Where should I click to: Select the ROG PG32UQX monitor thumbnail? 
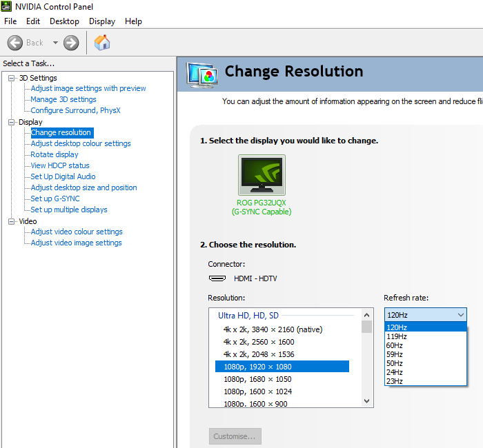tap(262, 175)
